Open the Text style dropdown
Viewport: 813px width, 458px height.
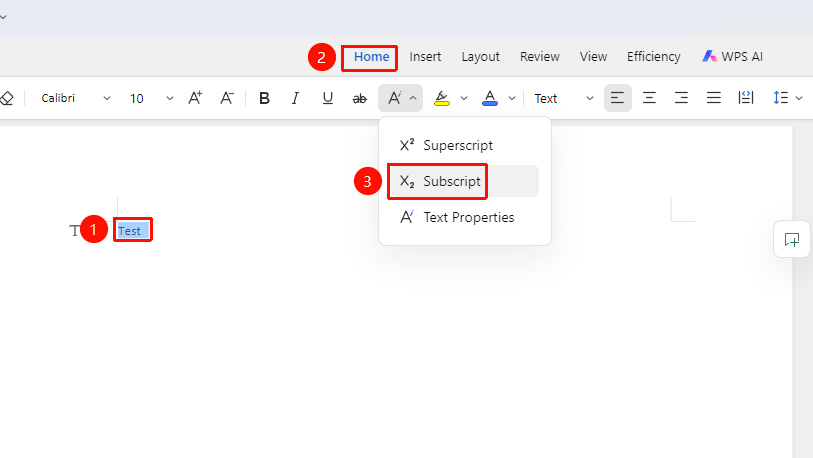tap(564, 98)
